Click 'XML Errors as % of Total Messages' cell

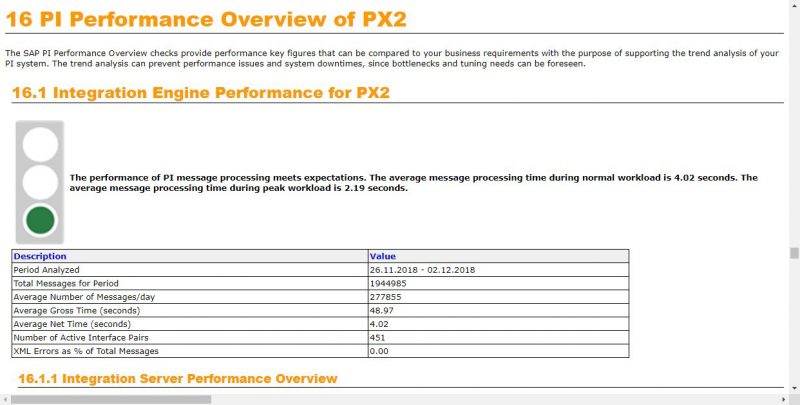190,351
